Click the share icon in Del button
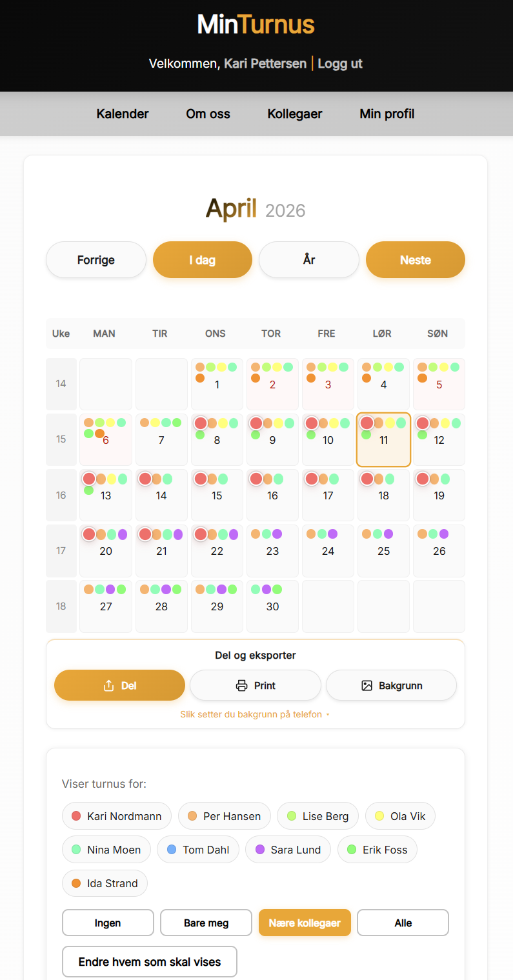513x980 pixels. click(108, 686)
